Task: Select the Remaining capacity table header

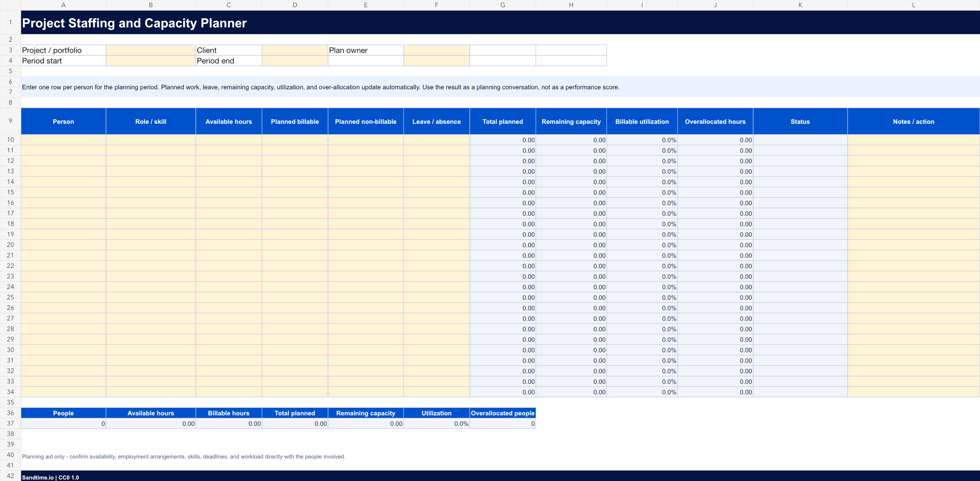Action: [x=571, y=122]
